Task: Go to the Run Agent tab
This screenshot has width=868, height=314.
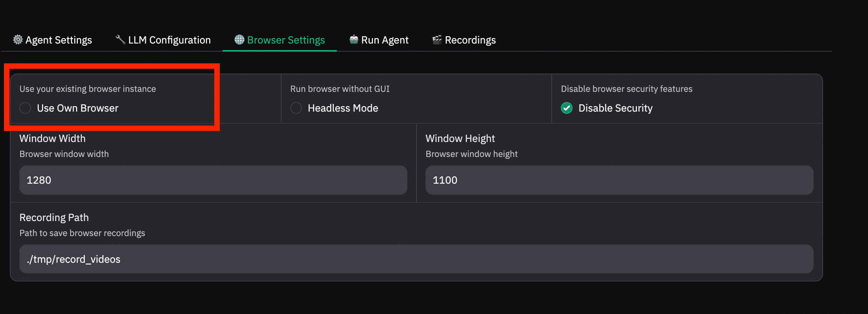Action: (385, 40)
